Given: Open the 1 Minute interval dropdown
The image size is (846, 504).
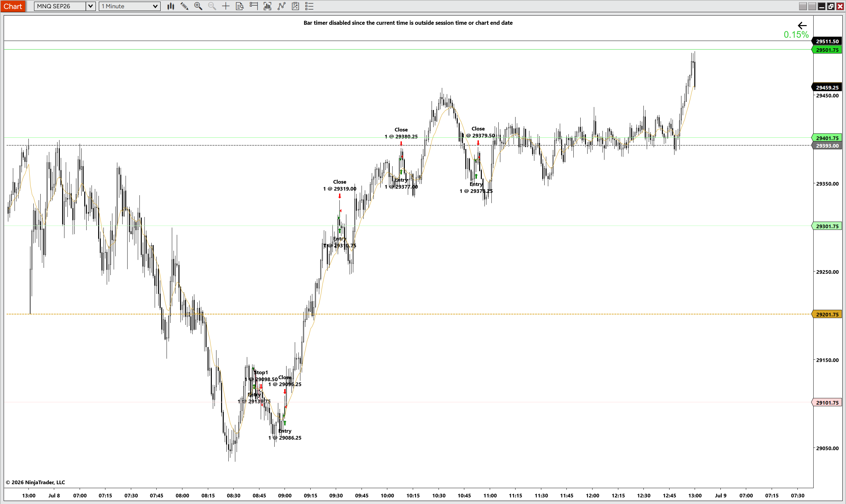Looking at the screenshot, I should coord(130,6).
